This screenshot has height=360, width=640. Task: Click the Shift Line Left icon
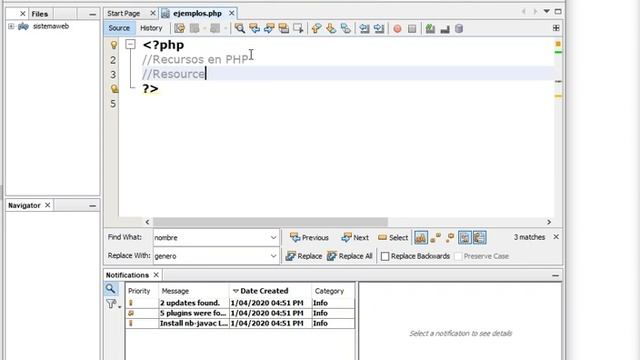tap(364, 29)
